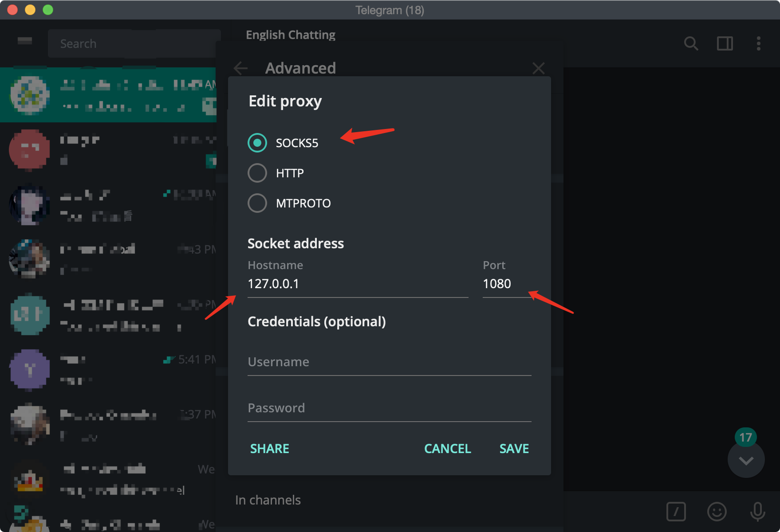
Task: Focus the Password credentials field
Action: pyautogui.click(x=389, y=408)
